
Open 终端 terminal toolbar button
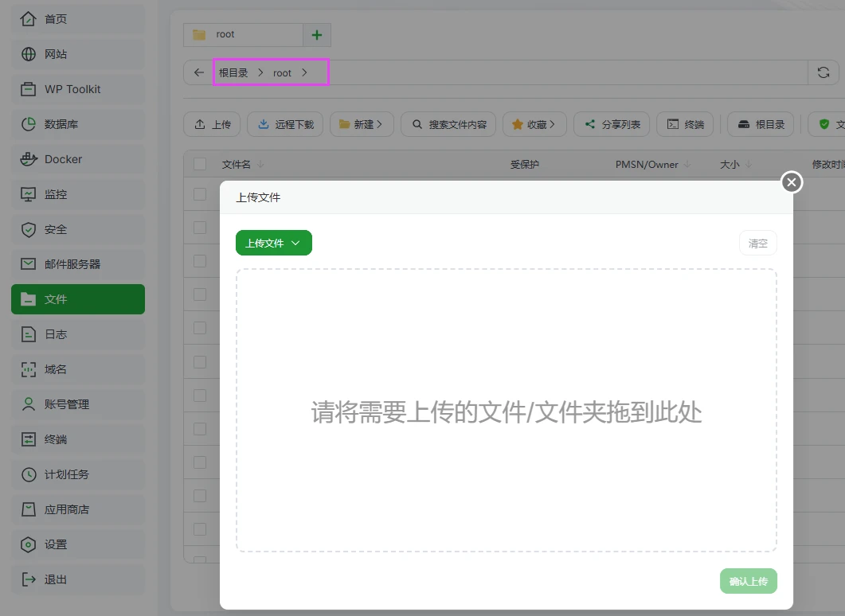[685, 124]
